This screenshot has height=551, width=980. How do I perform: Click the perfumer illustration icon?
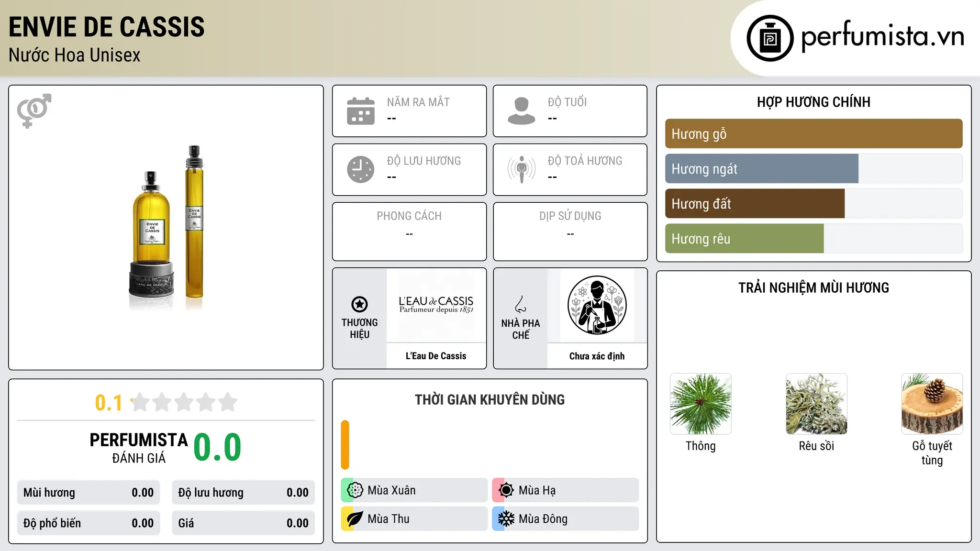[597, 305]
